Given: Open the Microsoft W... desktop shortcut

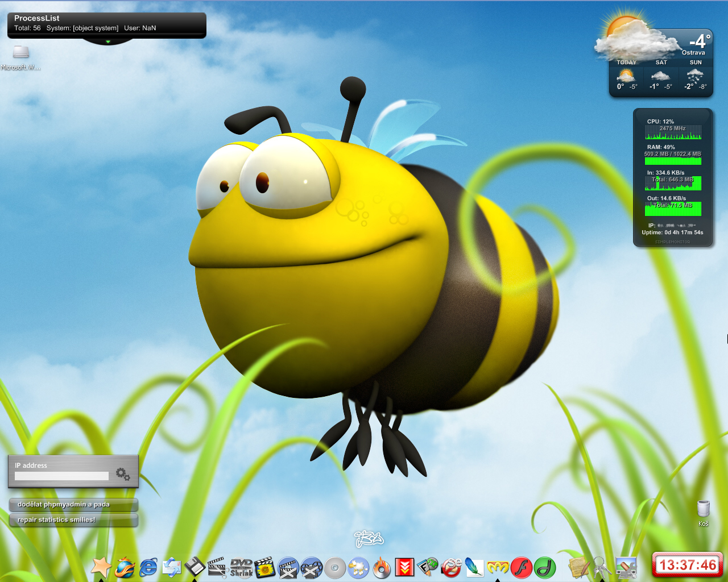Looking at the screenshot, I should 21,57.
